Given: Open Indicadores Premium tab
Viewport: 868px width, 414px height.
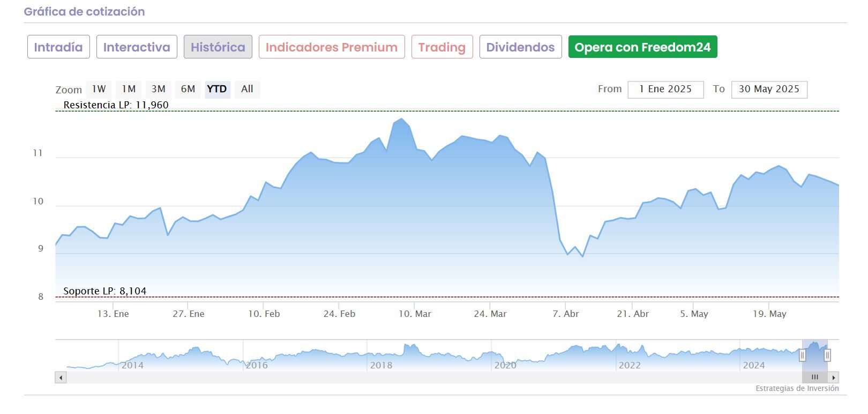Looking at the screenshot, I should click(x=332, y=47).
